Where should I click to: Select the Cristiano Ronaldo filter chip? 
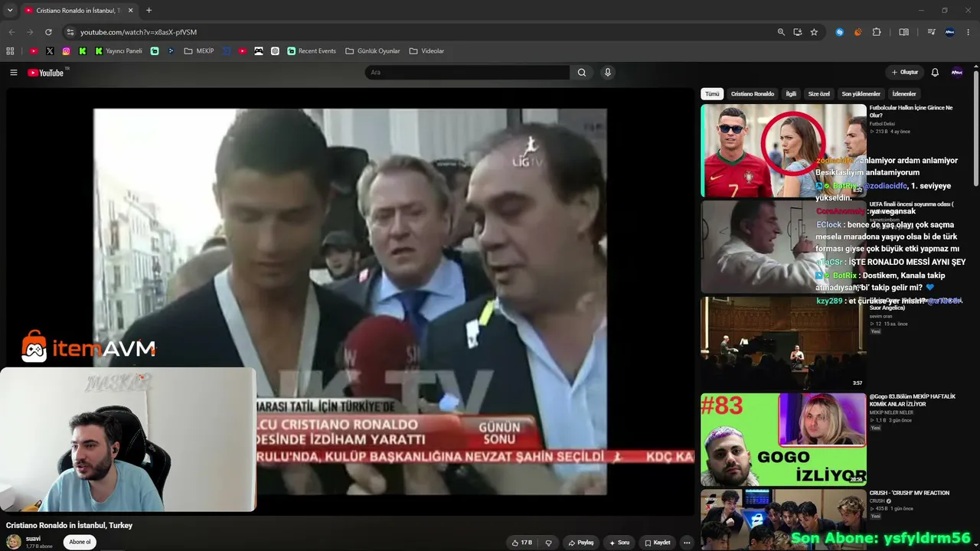753,94
